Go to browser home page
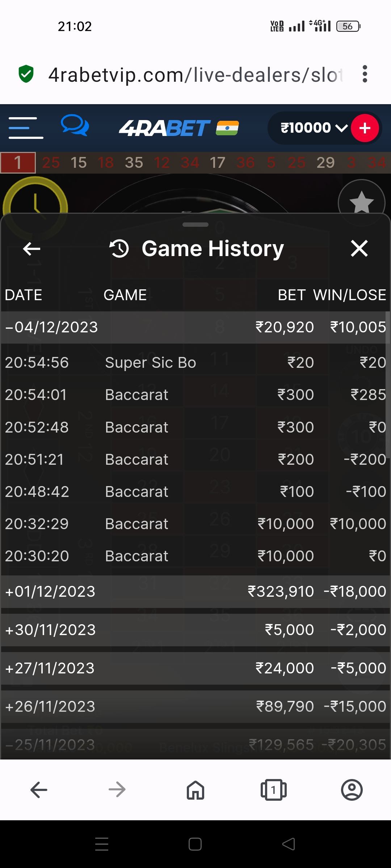 [x=195, y=790]
